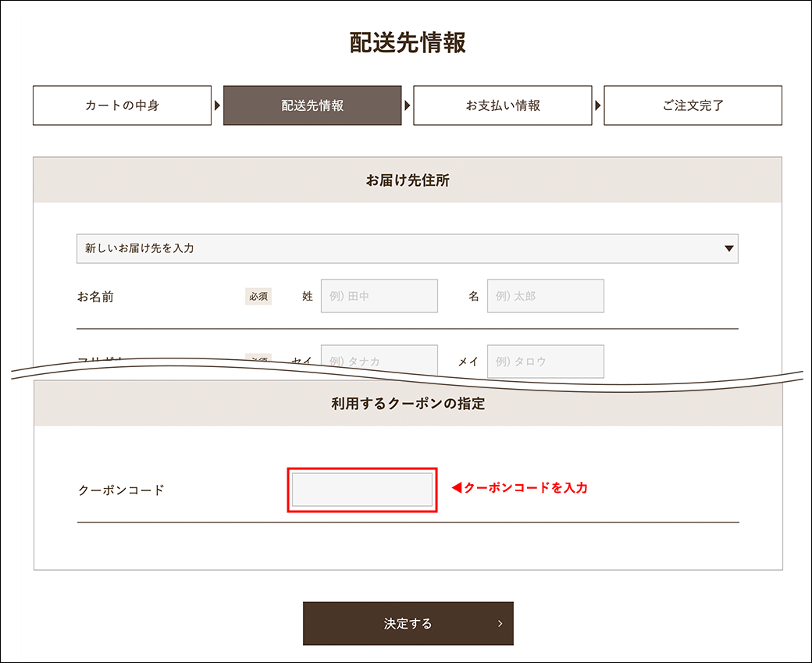Click the highlighted 配送先情報 step

(x=312, y=105)
